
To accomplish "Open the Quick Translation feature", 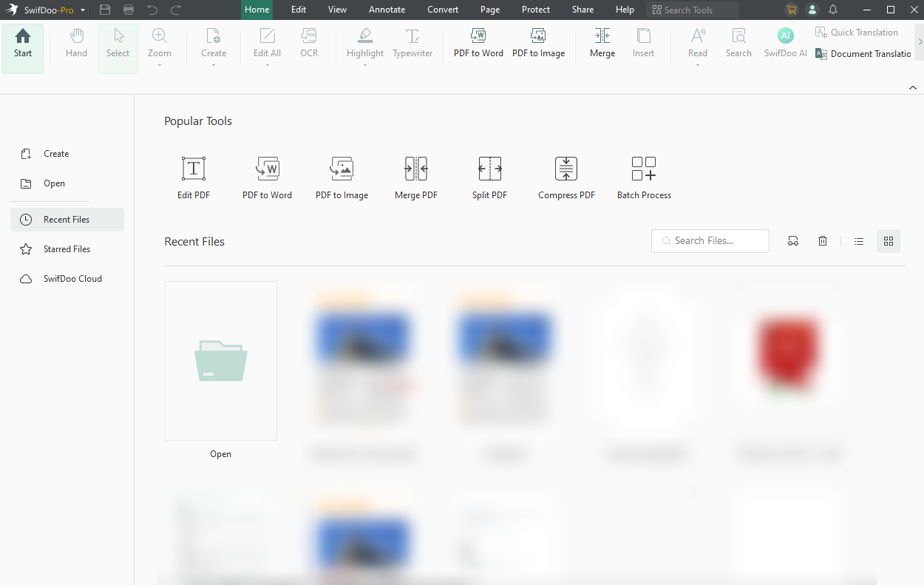I will (x=857, y=32).
